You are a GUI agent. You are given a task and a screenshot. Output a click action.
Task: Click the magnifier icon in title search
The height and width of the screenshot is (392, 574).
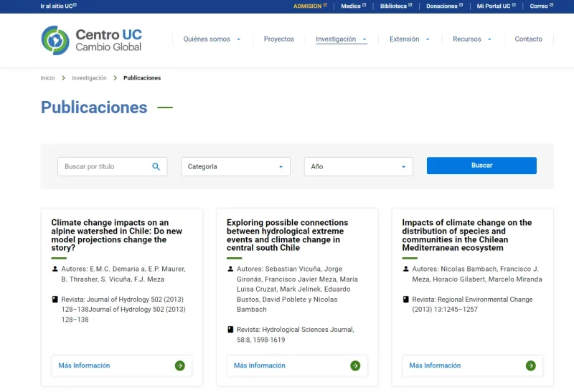(156, 167)
